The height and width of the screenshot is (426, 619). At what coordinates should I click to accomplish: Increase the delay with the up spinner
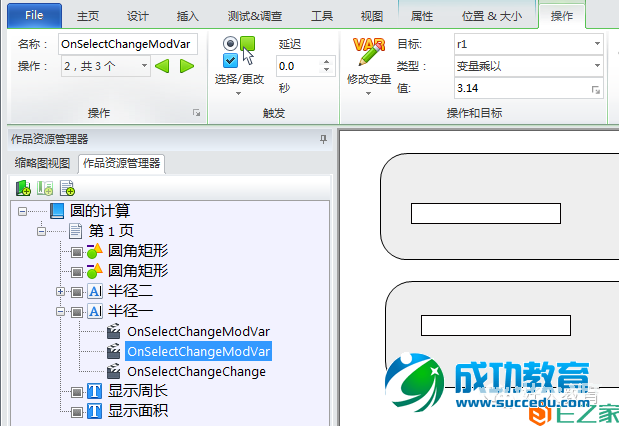click(x=326, y=62)
